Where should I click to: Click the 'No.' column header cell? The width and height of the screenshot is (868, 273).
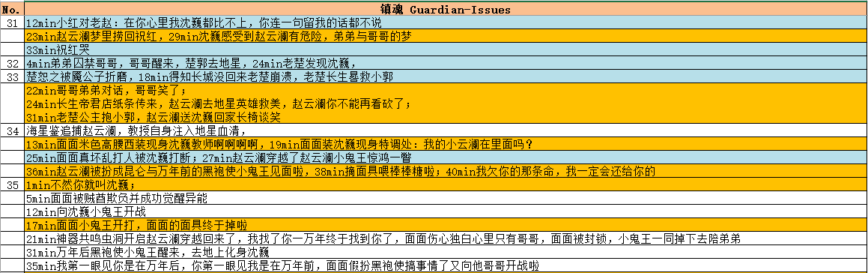(x=13, y=10)
